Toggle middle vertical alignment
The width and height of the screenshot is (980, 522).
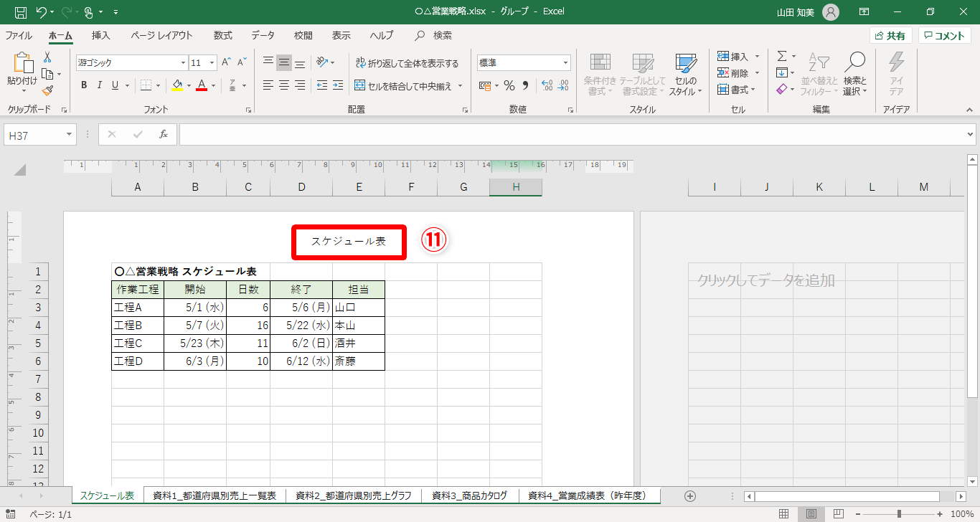pyautogui.click(x=284, y=62)
